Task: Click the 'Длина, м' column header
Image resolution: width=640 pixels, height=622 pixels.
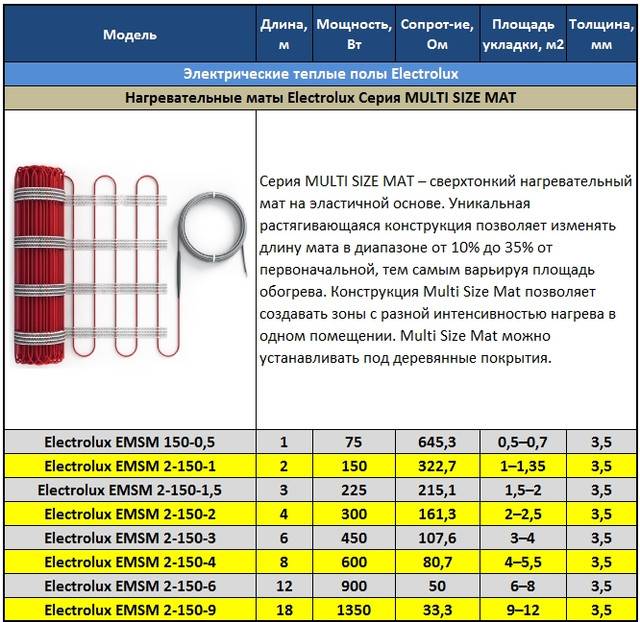Action: (284, 35)
